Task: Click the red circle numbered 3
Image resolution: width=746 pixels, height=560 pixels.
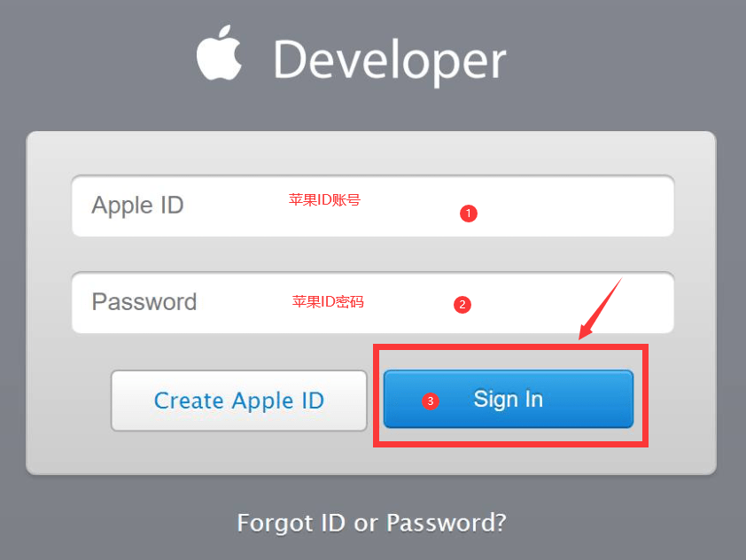Action: coord(430,401)
